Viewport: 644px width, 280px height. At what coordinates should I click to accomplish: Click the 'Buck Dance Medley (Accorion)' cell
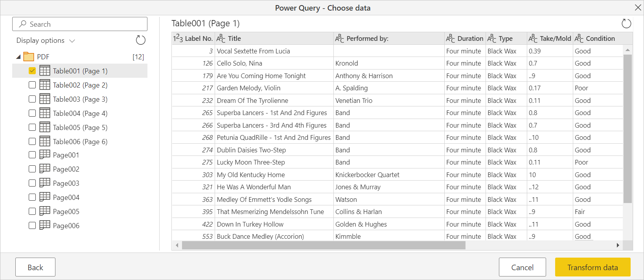(x=274, y=236)
